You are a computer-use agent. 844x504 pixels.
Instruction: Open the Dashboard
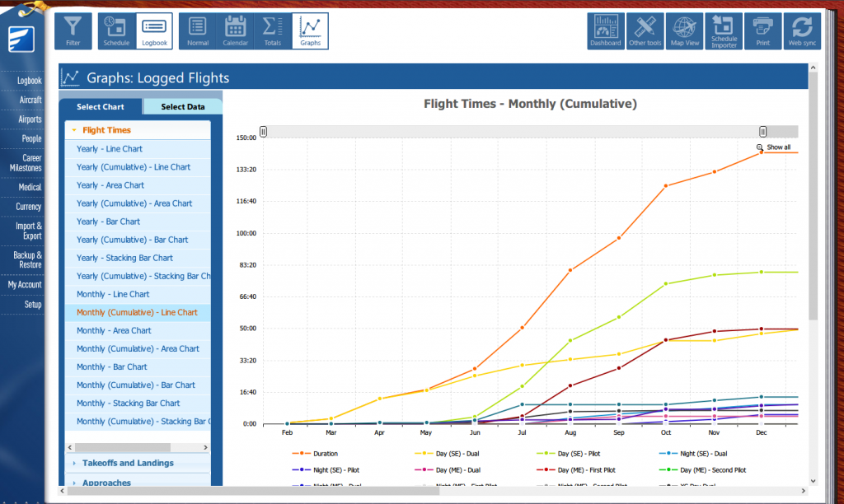click(x=606, y=31)
